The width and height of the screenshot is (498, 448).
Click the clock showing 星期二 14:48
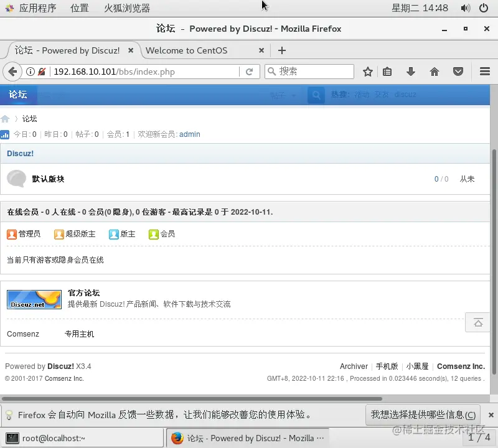tap(420, 8)
